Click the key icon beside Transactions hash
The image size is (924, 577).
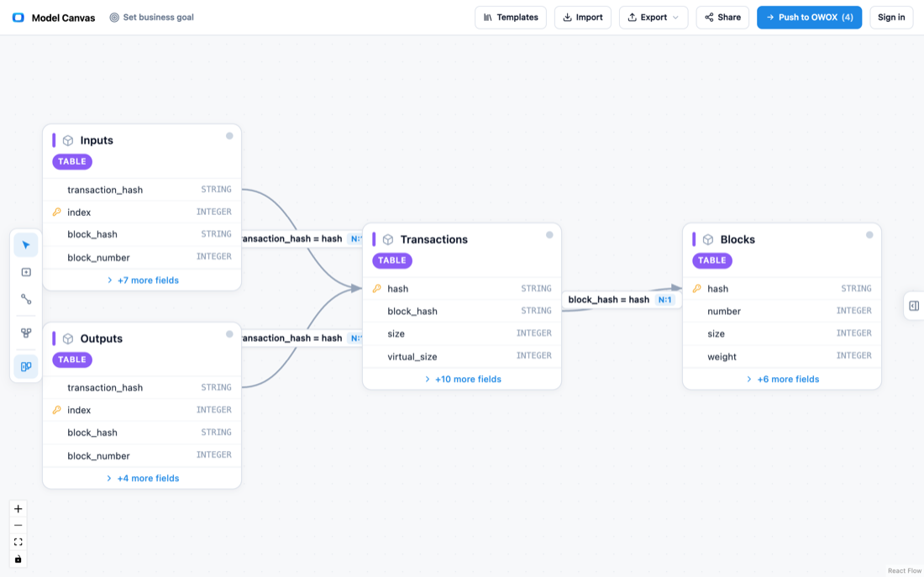pyautogui.click(x=376, y=288)
